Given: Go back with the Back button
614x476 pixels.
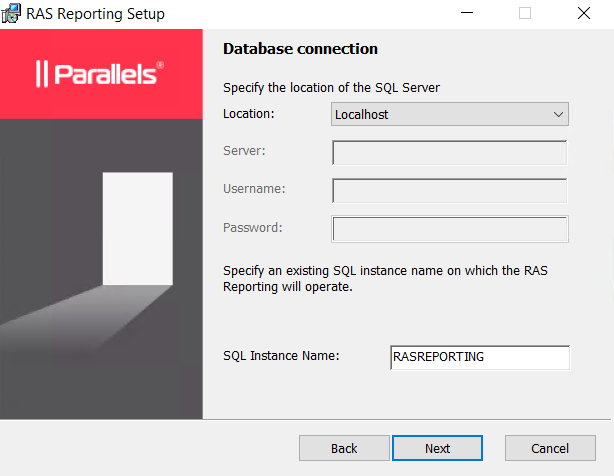Looking at the screenshot, I should 344,448.
